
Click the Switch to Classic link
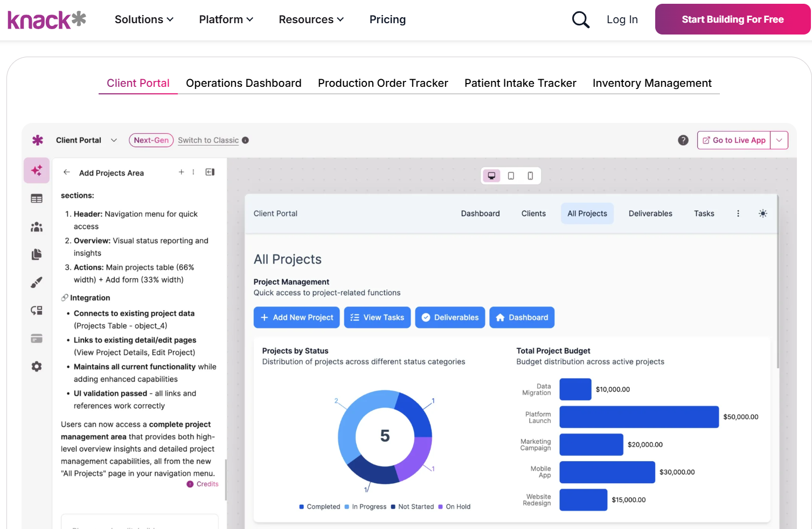[208, 140]
